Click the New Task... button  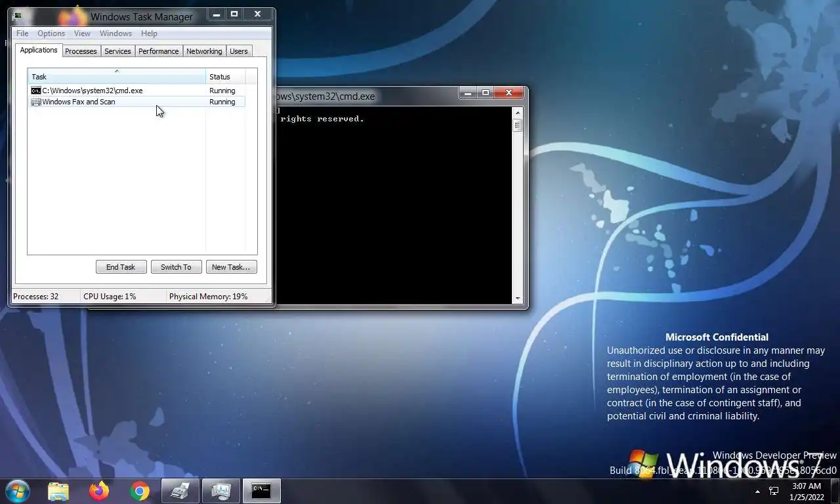click(231, 267)
